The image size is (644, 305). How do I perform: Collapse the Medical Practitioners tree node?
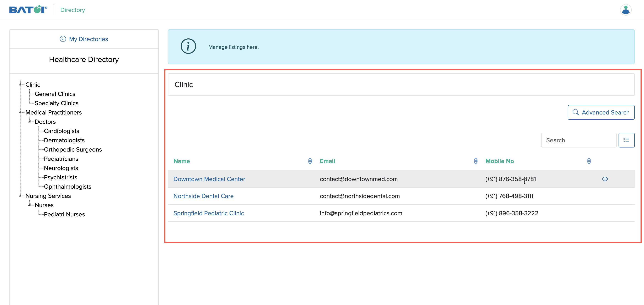click(20, 112)
